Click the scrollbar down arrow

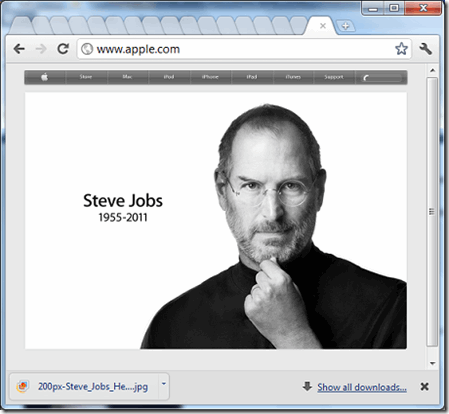[432, 363]
